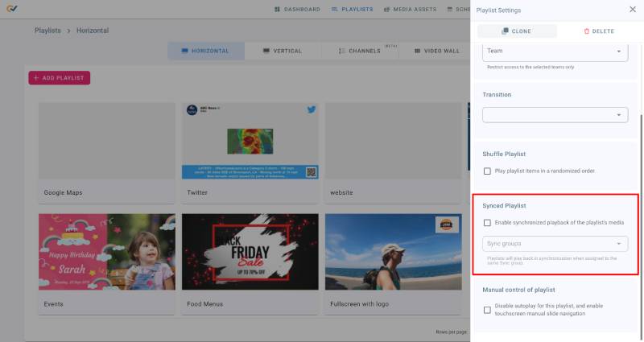
Task: Click the Clone button
Action: [516, 31]
